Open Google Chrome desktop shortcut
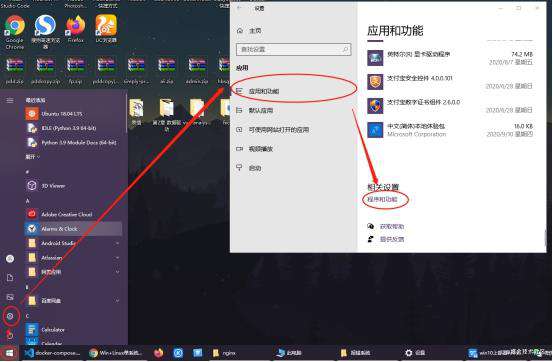The image size is (553, 362). coord(14,32)
